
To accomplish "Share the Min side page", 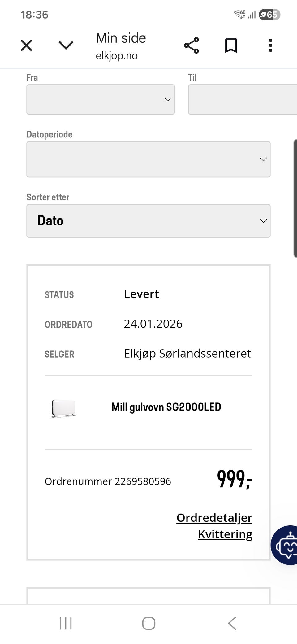I will pyautogui.click(x=192, y=46).
